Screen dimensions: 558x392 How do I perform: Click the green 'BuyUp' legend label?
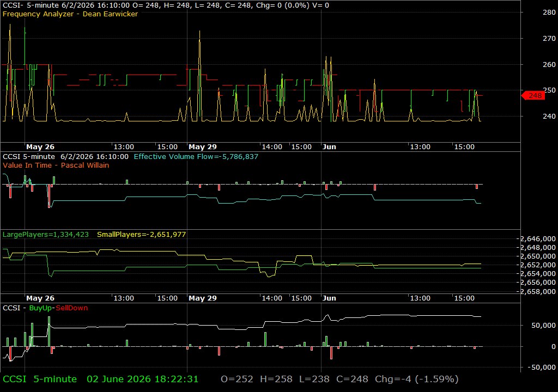pos(40,308)
